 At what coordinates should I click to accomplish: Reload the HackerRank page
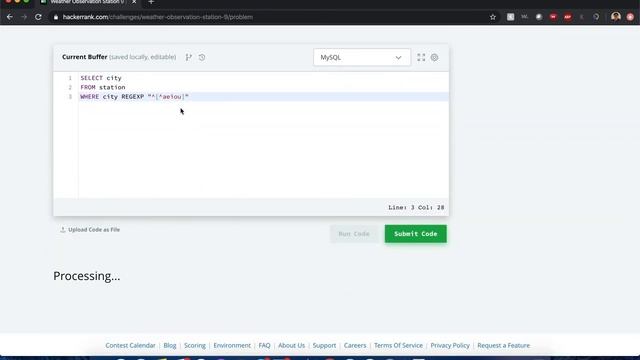(38, 17)
